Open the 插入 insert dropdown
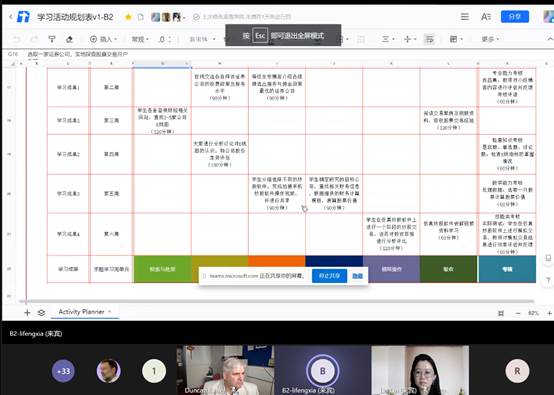 click(104, 39)
